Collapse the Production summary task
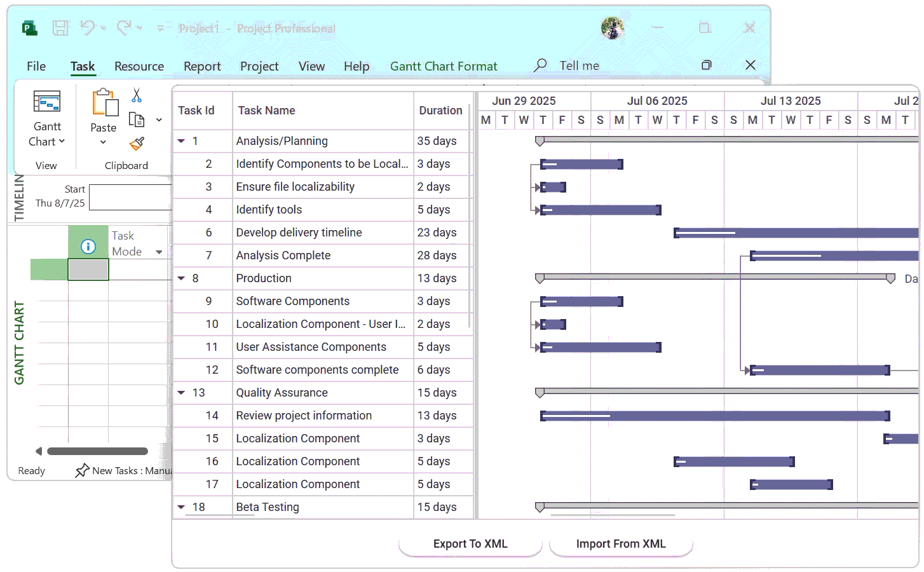Screen dimensions: 924x572 [x=181, y=278]
